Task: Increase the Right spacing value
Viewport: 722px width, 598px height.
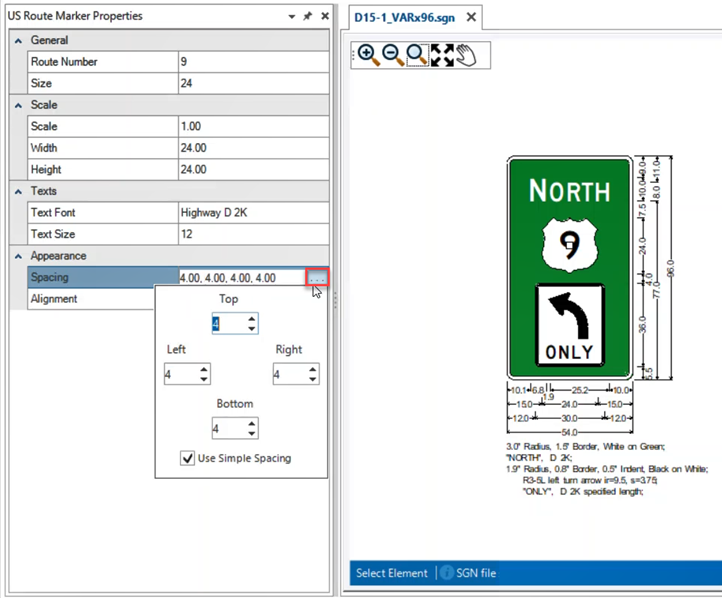Action: (x=313, y=369)
